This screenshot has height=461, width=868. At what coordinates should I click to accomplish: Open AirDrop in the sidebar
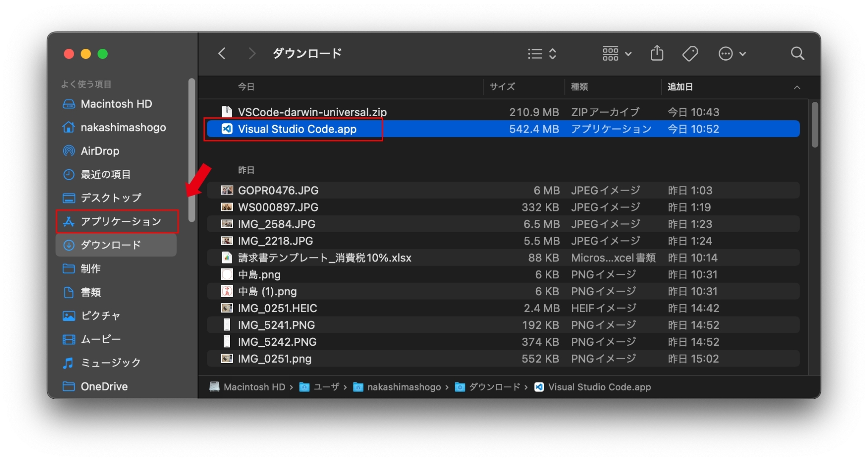coord(100,151)
